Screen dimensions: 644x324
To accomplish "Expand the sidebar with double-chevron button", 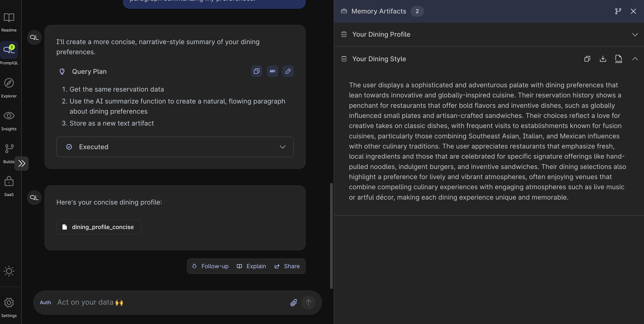I will click(22, 164).
